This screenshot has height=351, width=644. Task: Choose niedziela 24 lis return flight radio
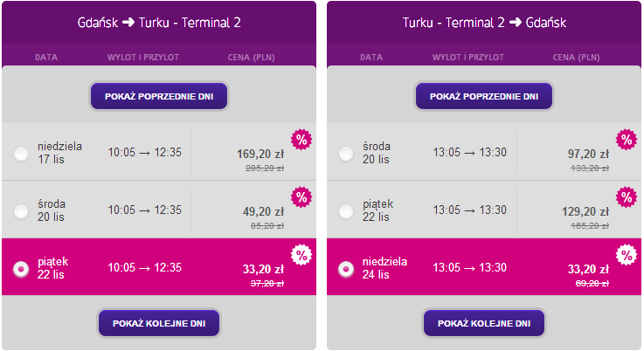point(346,268)
